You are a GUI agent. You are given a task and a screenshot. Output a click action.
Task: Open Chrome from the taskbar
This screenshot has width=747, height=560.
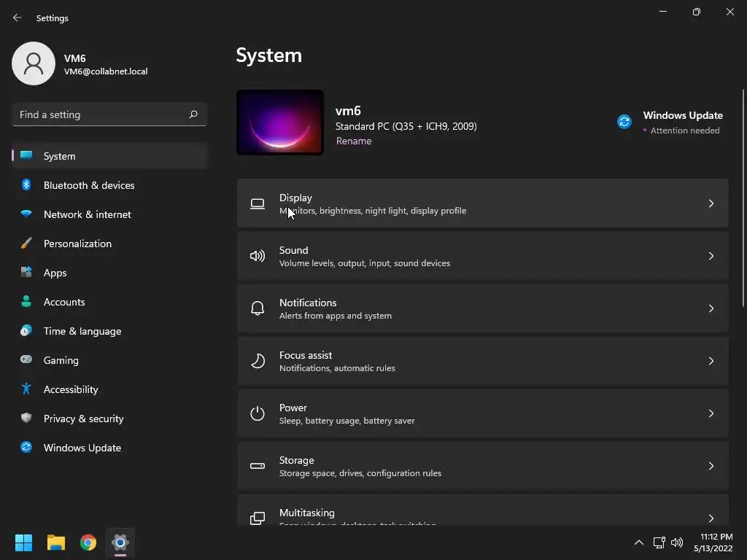pyautogui.click(x=88, y=542)
